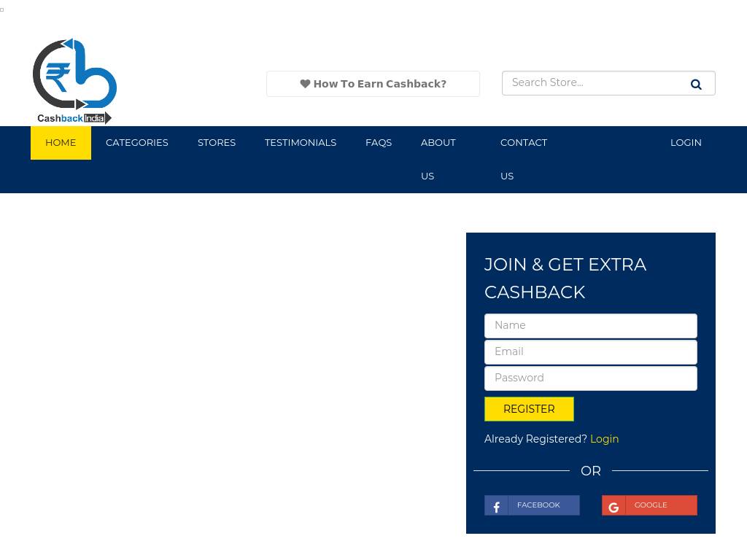Focus the Search Store field
Image resolution: width=747 pixels, height=560 pixels.
(x=591, y=83)
